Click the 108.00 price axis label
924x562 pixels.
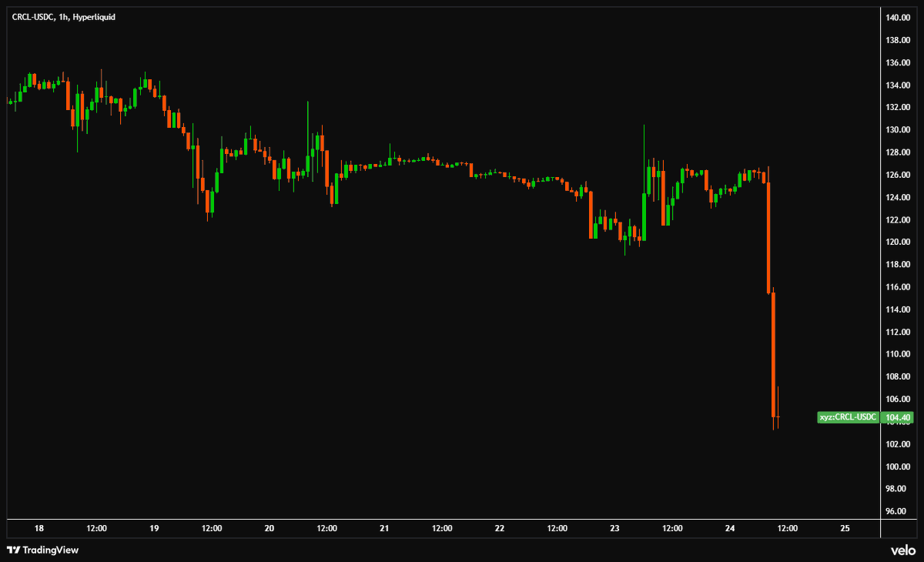(899, 376)
